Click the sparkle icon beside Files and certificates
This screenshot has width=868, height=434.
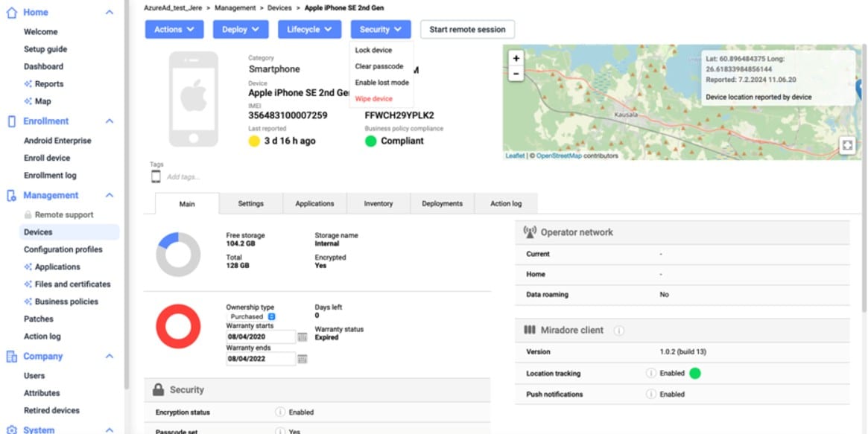tap(28, 284)
